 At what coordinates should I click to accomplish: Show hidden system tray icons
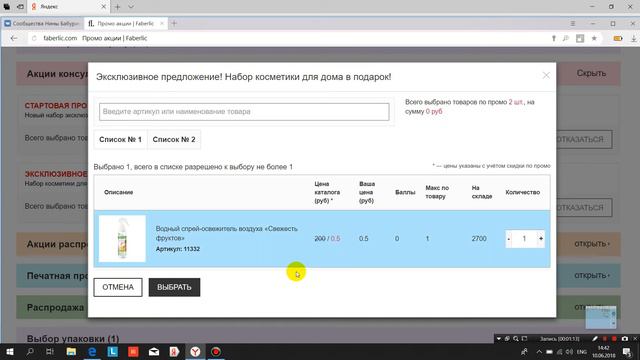[539, 352]
